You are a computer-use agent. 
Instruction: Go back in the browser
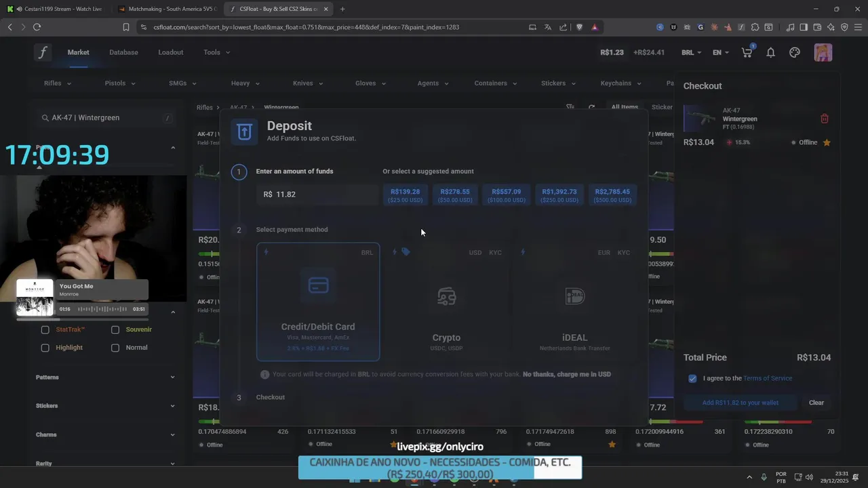tap(9, 27)
